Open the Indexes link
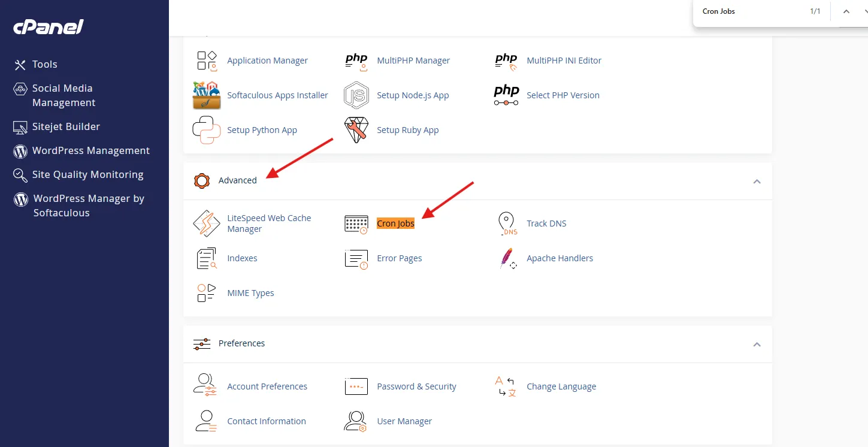The image size is (868, 447). (242, 258)
